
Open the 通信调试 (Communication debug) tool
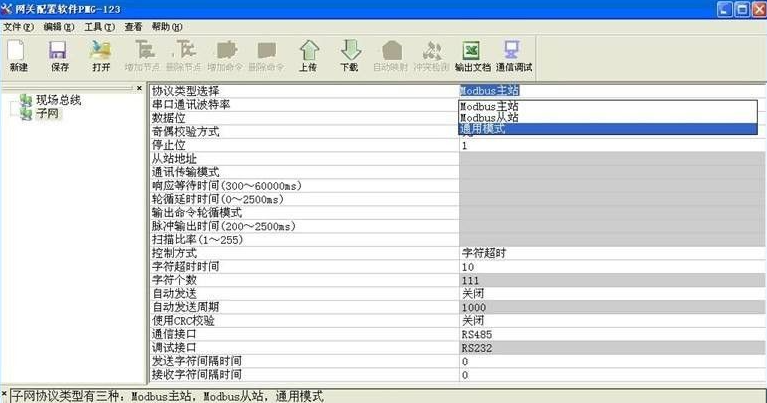[x=513, y=54]
